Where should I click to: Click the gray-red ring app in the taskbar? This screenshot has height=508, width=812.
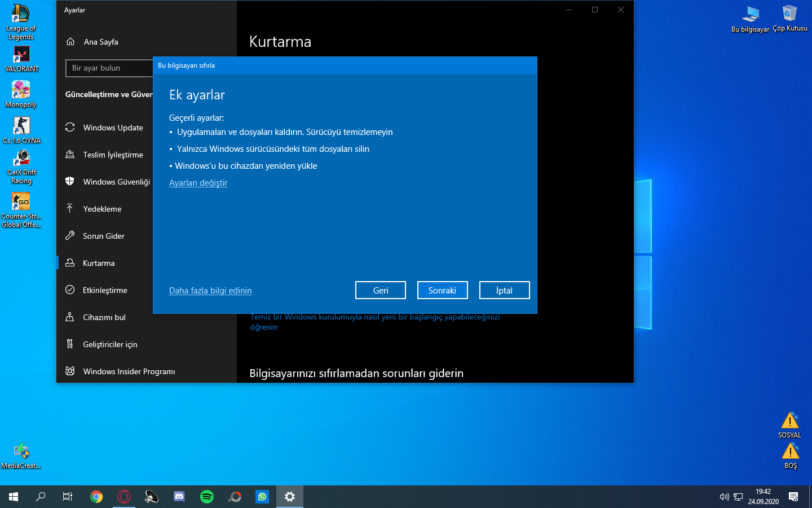235,497
